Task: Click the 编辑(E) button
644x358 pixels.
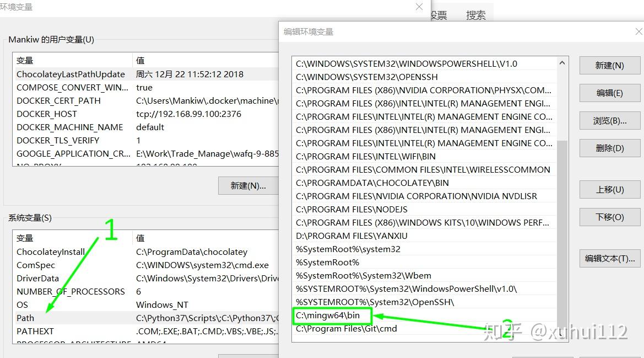Action: [x=609, y=93]
